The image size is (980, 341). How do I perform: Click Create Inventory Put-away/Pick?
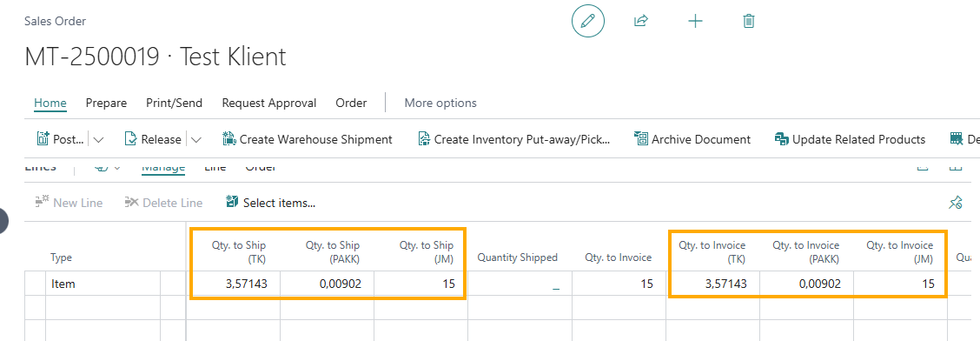[513, 139]
